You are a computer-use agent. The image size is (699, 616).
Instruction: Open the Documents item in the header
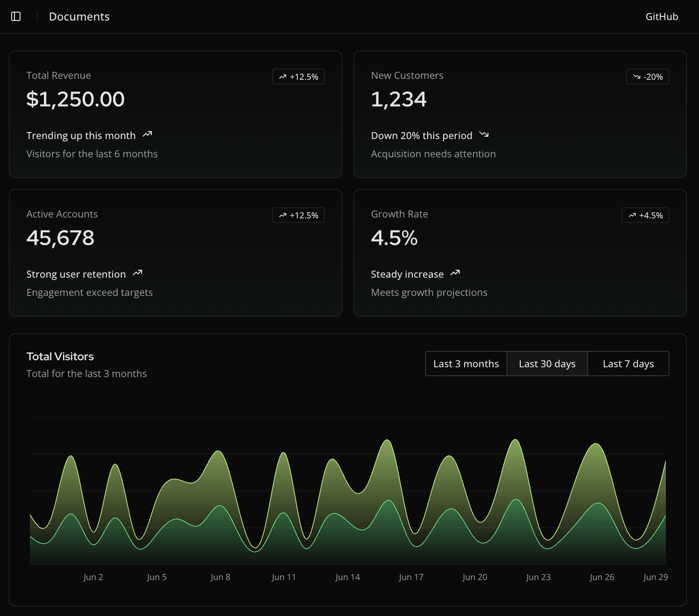79,16
